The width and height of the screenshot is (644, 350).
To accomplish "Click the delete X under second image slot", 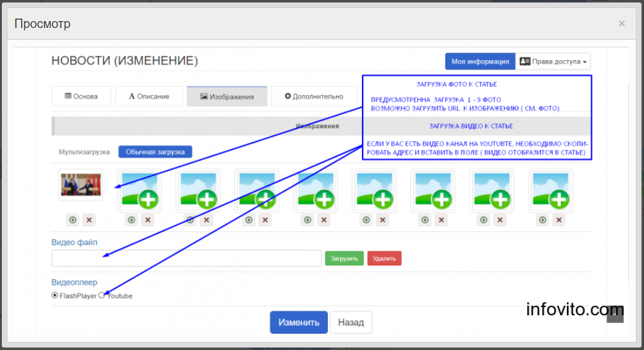I will pyautogui.click(x=148, y=220).
